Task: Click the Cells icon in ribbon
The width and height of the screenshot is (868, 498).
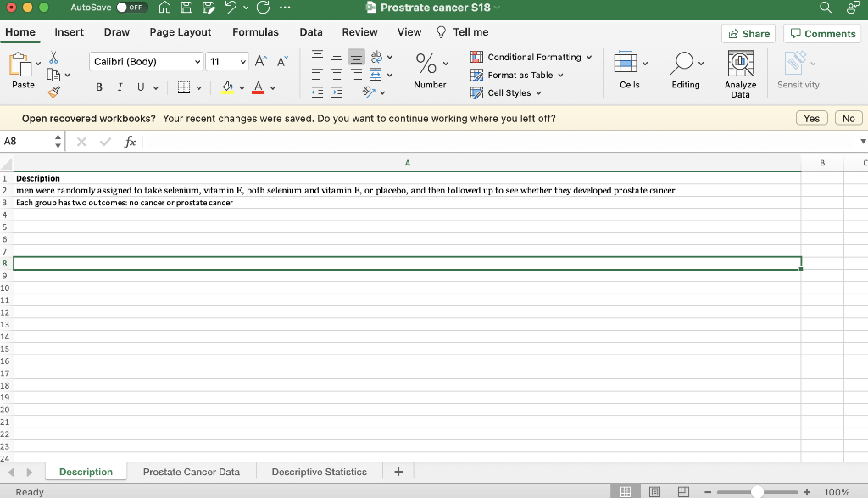Action: (626, 62)
